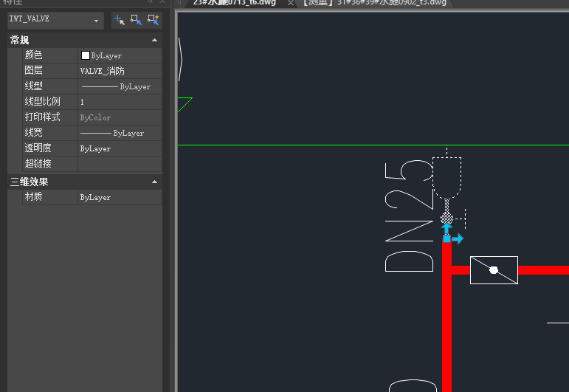
Task: Open the IWT_VALVE object type dropdown
Action: (55, 21)
